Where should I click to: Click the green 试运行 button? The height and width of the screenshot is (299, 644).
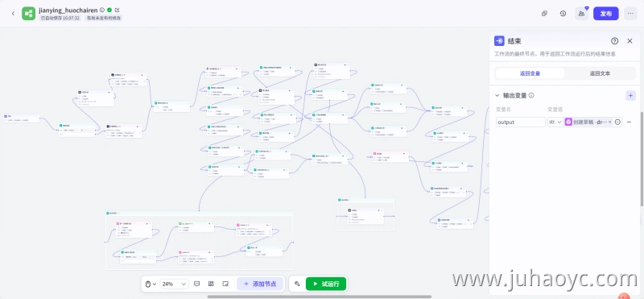point(326,284)
